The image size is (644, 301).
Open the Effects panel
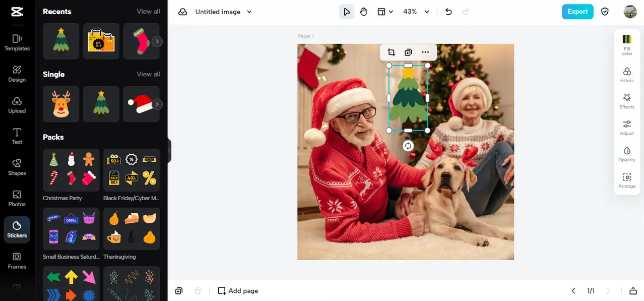pos(627,101)
